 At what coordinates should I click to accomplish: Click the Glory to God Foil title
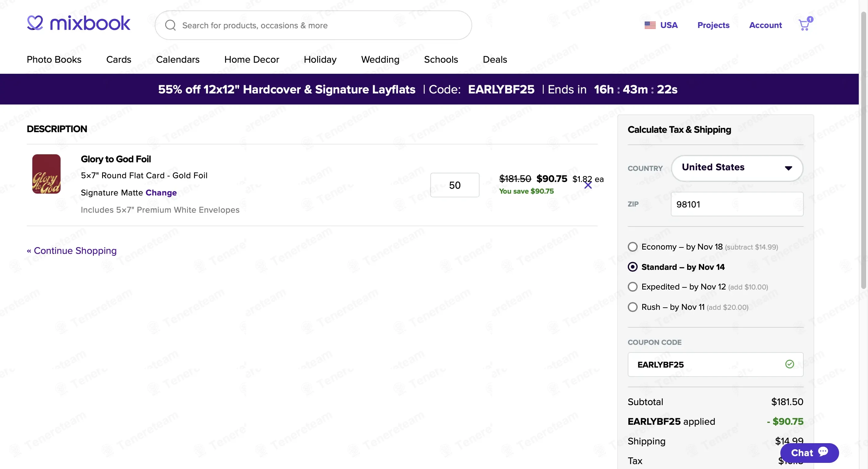[x=116, y=159]
